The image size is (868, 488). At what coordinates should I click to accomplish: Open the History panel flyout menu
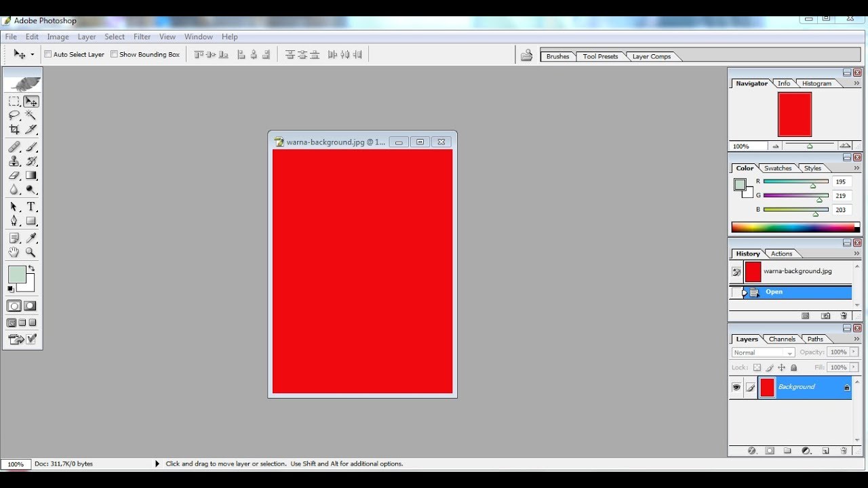(x=856, y=253)
